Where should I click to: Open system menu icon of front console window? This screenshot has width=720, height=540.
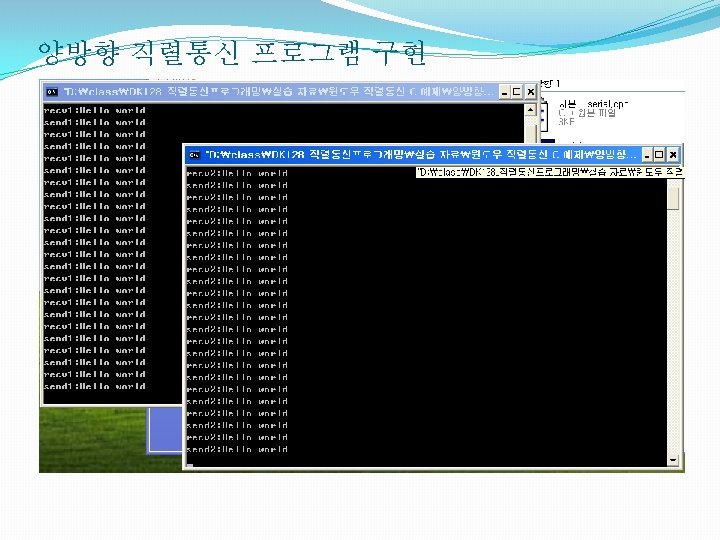(x=195, y=155)
